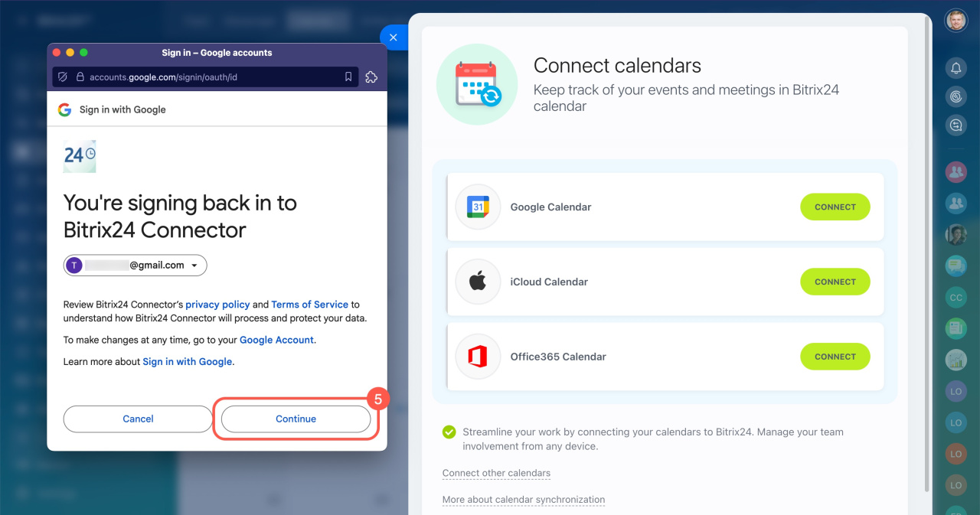Click the Google Calendar icon
Screen dimensions: 980x515
pyautogui.click(x=478, y=207)
